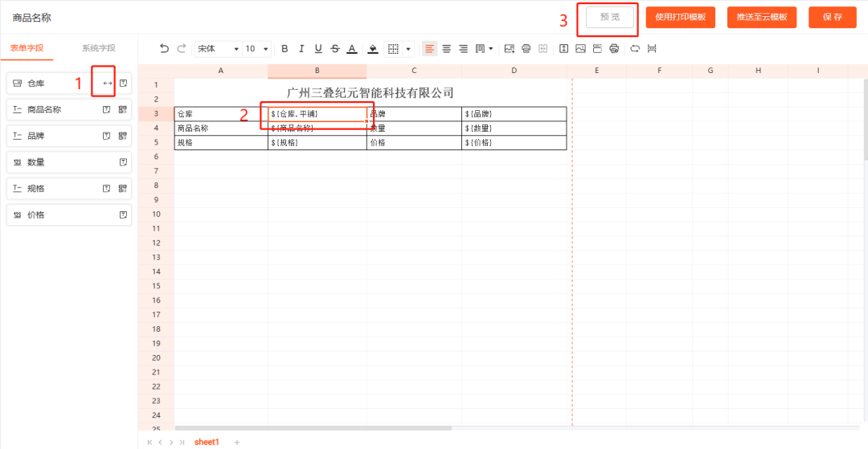
Task: Toggle strikethrough formatting
Action: [335, 49]
